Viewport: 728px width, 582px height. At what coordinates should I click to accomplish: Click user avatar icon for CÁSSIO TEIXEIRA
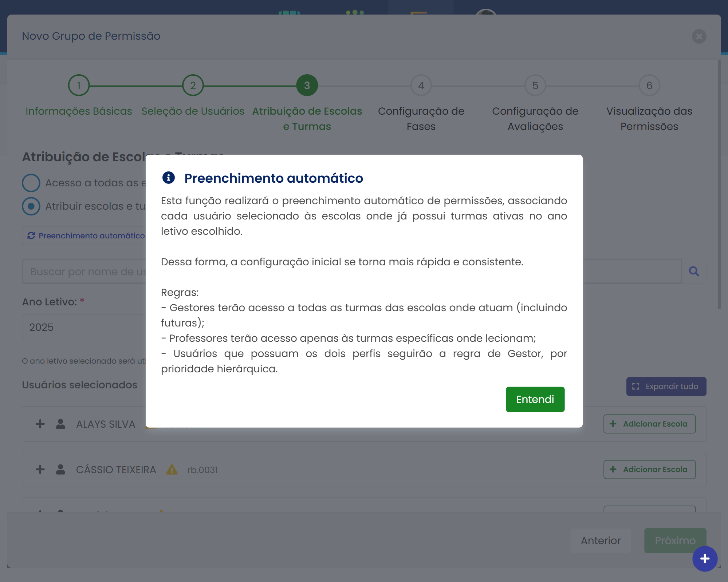tap(60, 470)
